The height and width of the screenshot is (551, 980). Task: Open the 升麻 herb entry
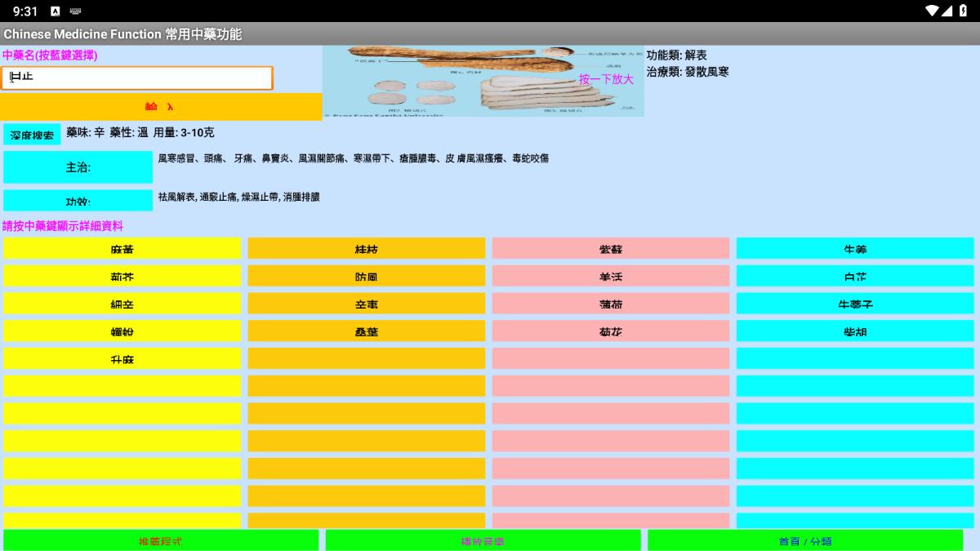pyautogui.click(x=122, y=359)
